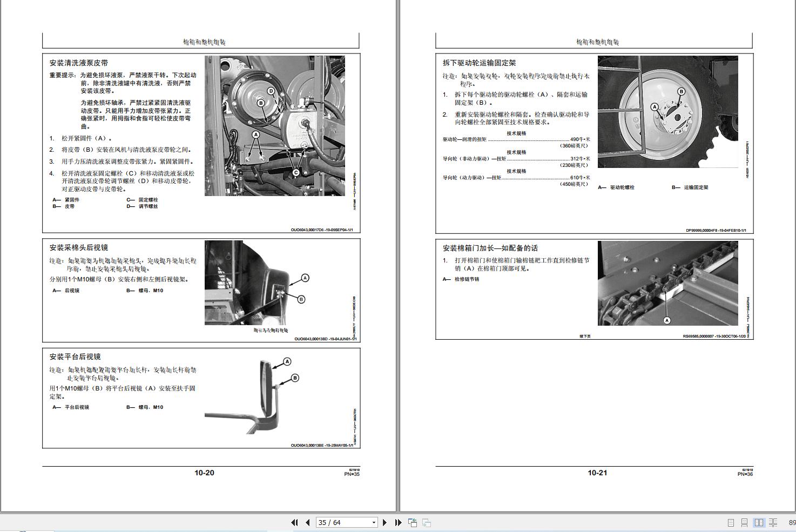Go to previous view icon

413,522
